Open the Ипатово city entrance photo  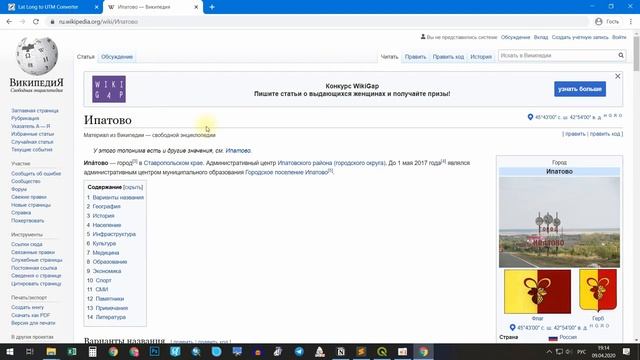(559, 222)
